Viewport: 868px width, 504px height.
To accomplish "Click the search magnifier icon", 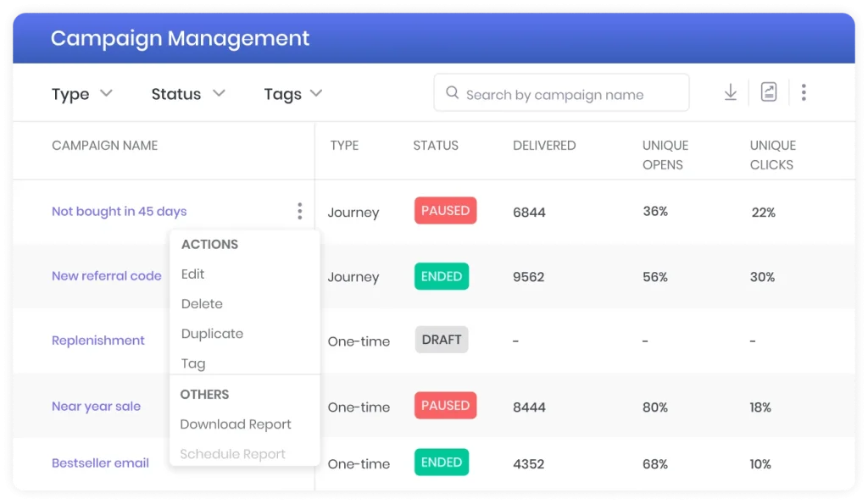I will pos(453,92).
